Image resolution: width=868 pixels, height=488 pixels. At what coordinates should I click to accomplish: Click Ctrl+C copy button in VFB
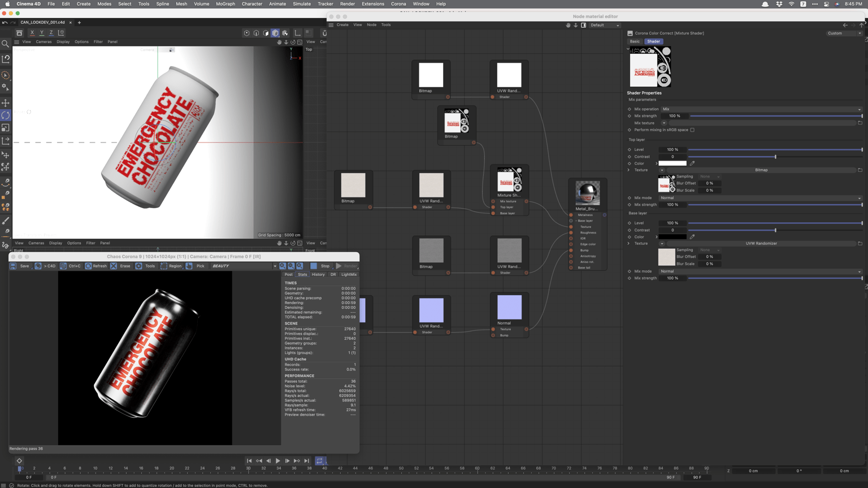tap(71, 266)
